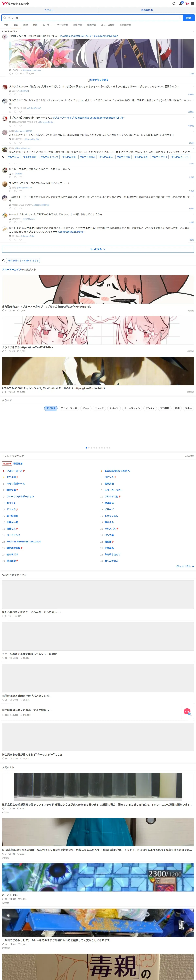Open the 急上昇 trending 瑚間兄弟 link
The height and width of the screenshot is (980, 196).
coord(18,463)
